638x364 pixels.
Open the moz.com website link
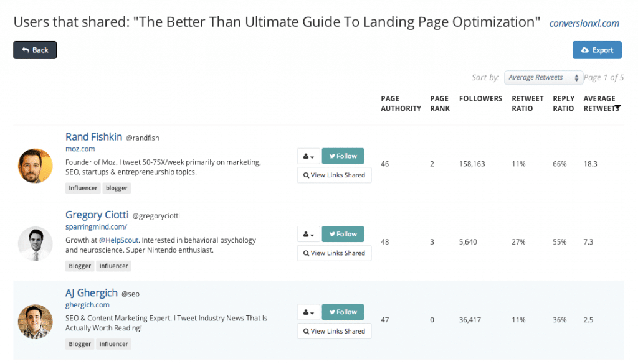click(x=80, y=149)
